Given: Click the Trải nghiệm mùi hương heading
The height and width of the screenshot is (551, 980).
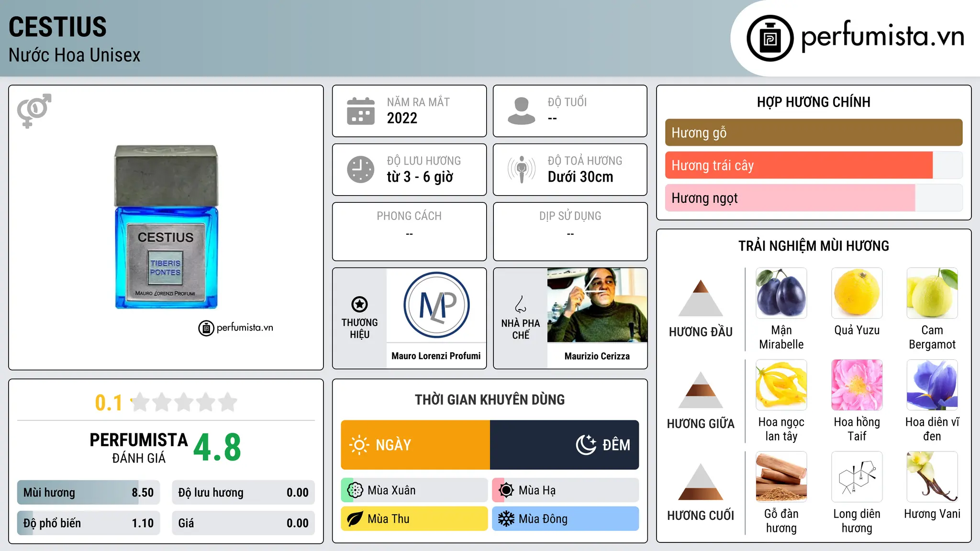Looking at the screenshot, I should coord(813,246).
